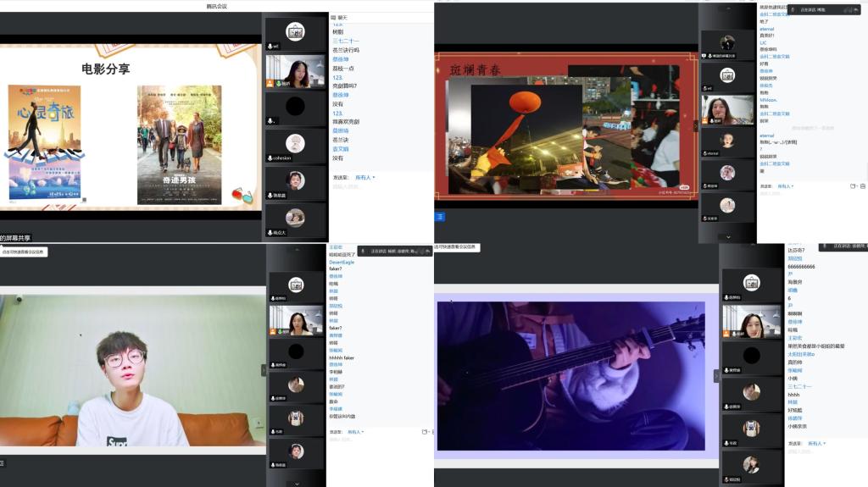The height and width of the screenshot is (487, 868).
Task: Click the down chevron under the glasses-boy meeting participants
Action: [x=297, y=484]
